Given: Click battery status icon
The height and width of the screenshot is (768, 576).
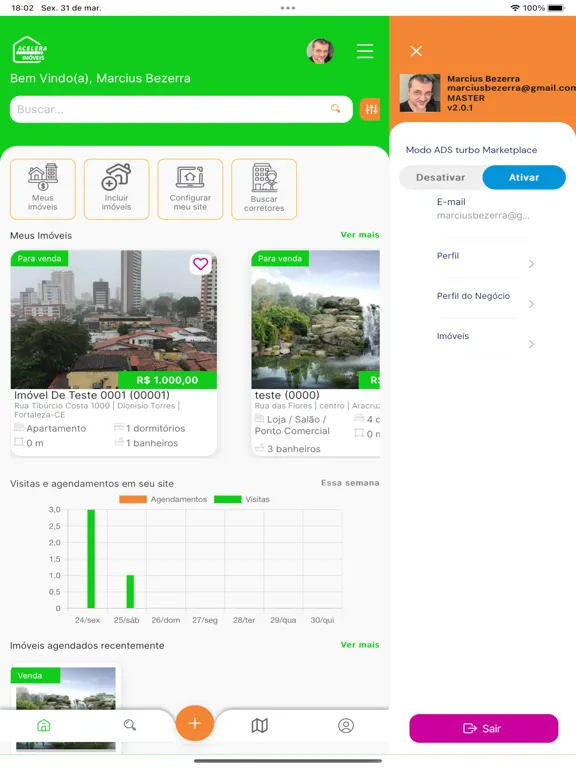Looking at the screenshot, I should (557, 8).
